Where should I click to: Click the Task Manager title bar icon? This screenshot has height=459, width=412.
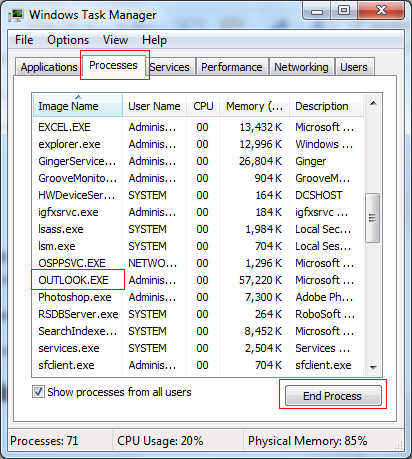click(17, 15)
